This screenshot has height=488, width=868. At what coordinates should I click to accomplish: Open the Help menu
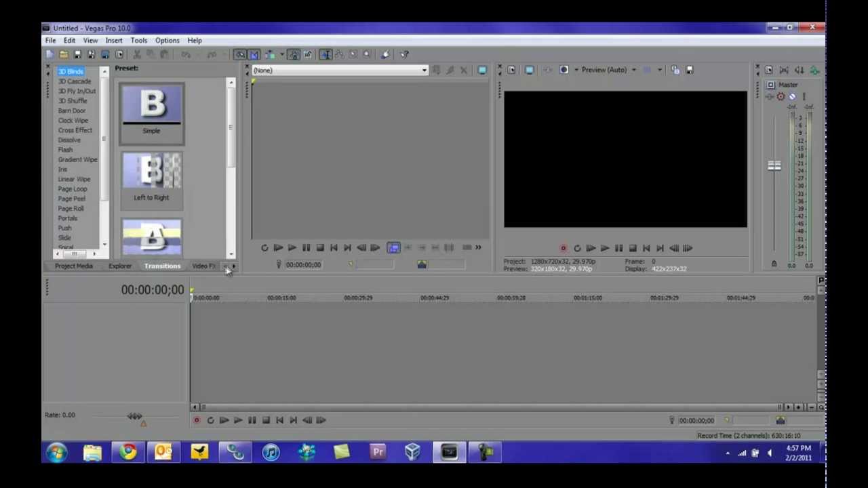195,41
